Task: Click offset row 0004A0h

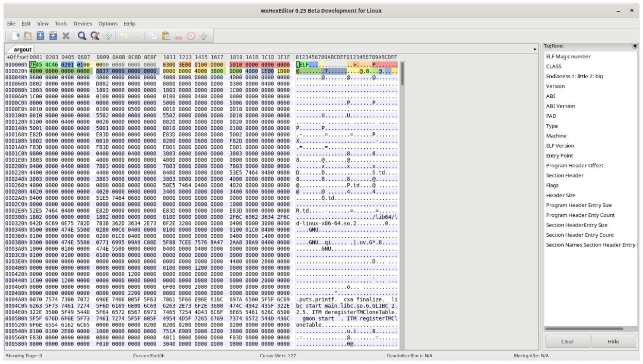Action: click(x=16, y=299)
